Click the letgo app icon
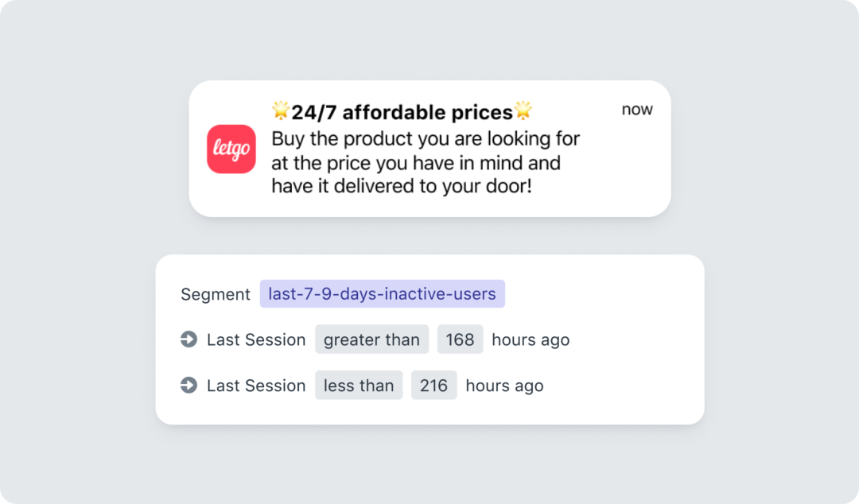This screenshot has height=504, width=859. 231,149
